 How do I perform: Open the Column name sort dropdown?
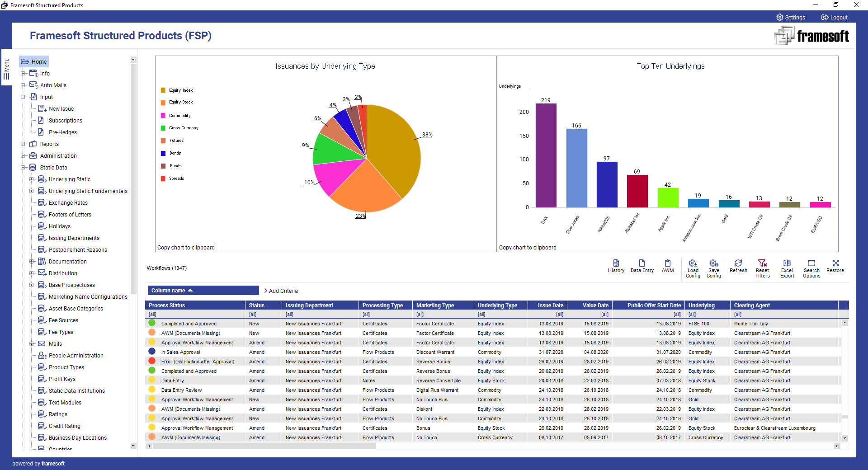[203, 290]
